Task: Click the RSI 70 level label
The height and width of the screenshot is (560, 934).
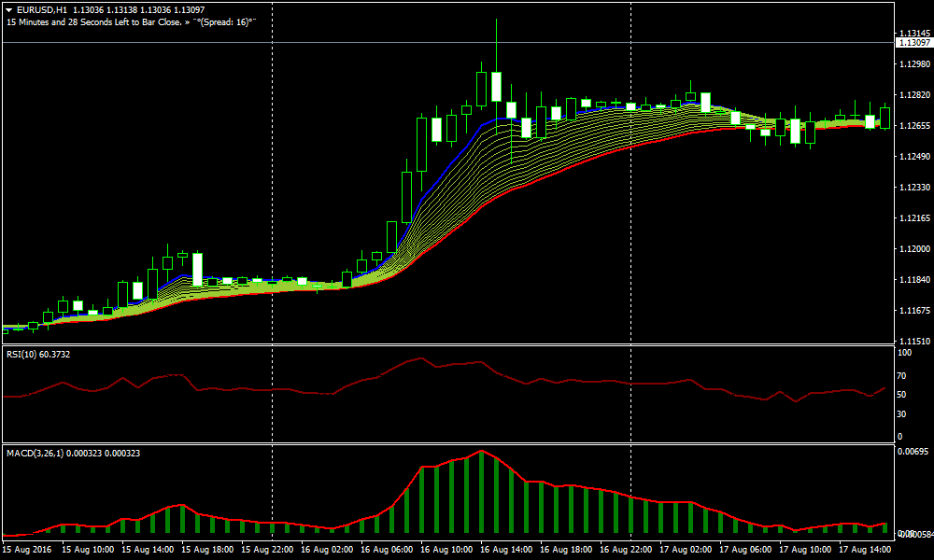Action: pyautogui.click(x=902, y=375)
